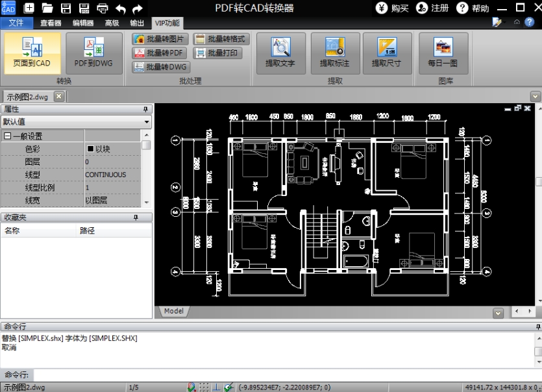Click the 批量转PDF button

pyautogui.click(x=160, y=53)
